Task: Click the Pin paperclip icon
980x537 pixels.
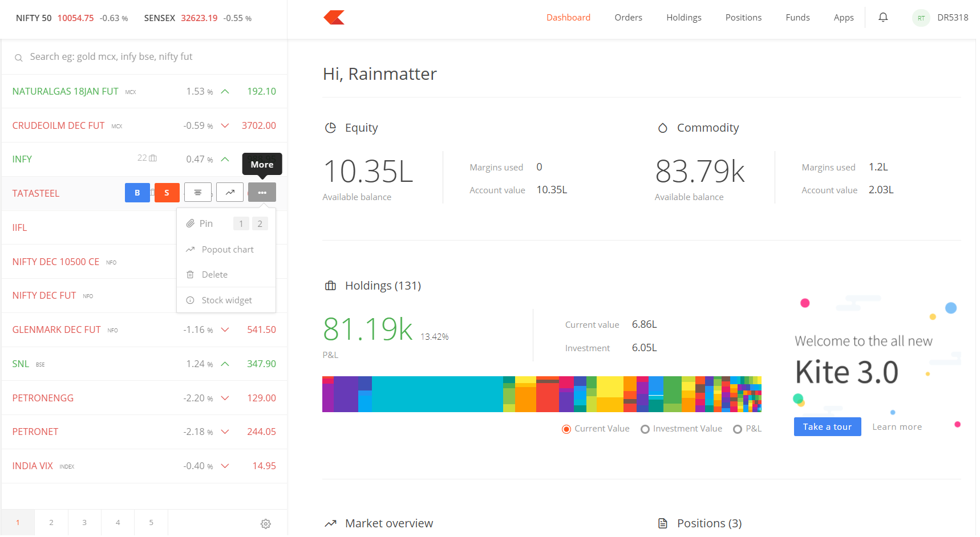Action: [x=191, y=224]
